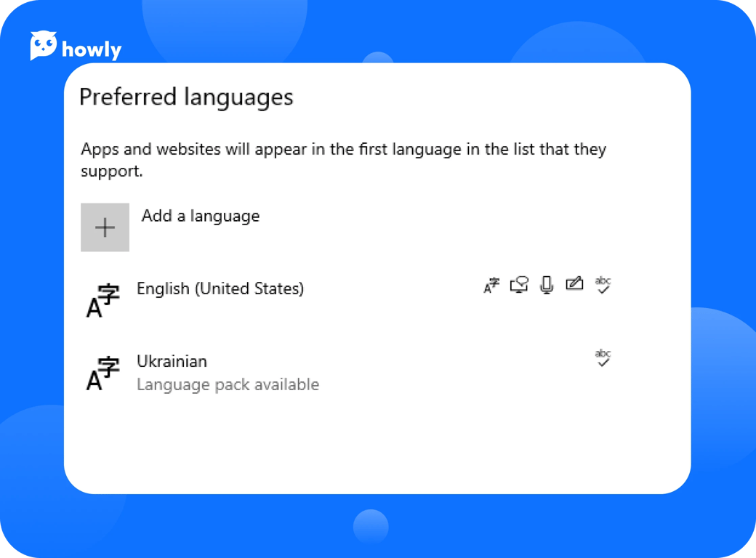Click the "Add a language" label
This screenshot has height=558, width=756.
click(201, 216)
